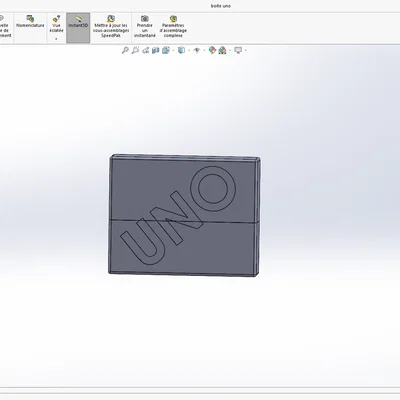Click the Vue éclatée button
Viewport: 400px width, 400px height.
point(56,24)
